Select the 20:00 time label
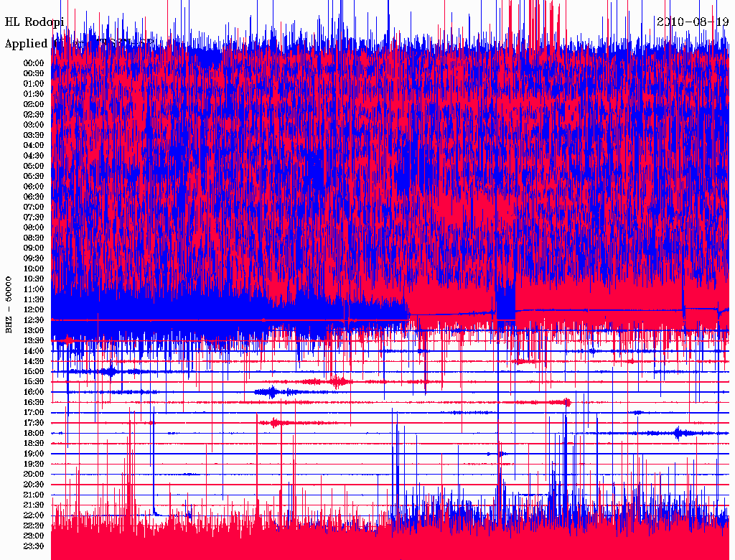This screenshot has width=735, height=560. 34,475
